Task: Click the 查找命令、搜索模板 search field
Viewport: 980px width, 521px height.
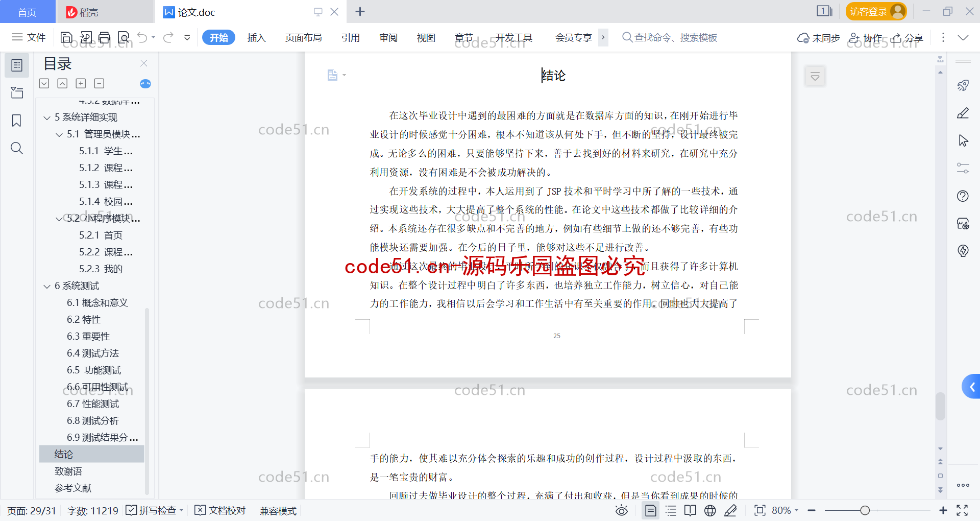Action: [x=670, y=37]
